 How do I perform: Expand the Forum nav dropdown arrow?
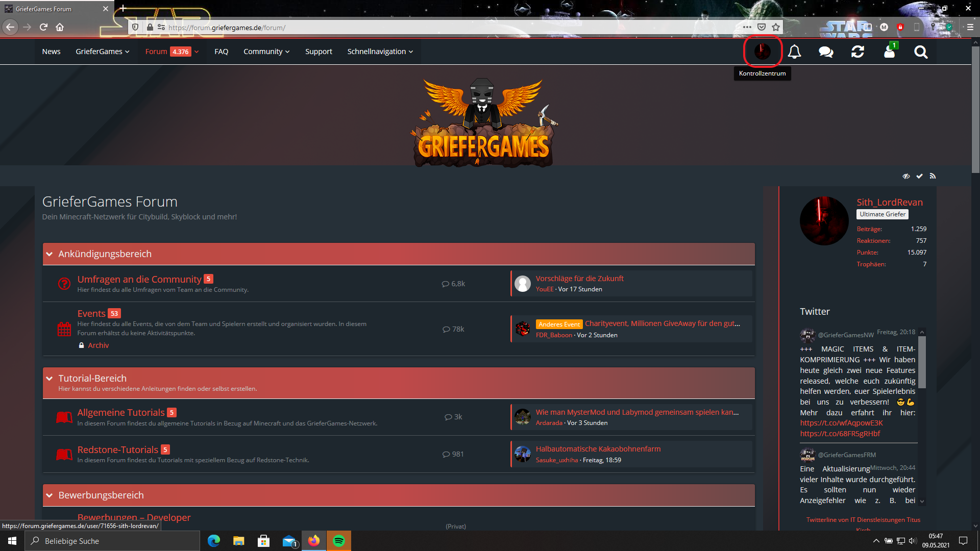pyautogui.click(x=197, y=52)
